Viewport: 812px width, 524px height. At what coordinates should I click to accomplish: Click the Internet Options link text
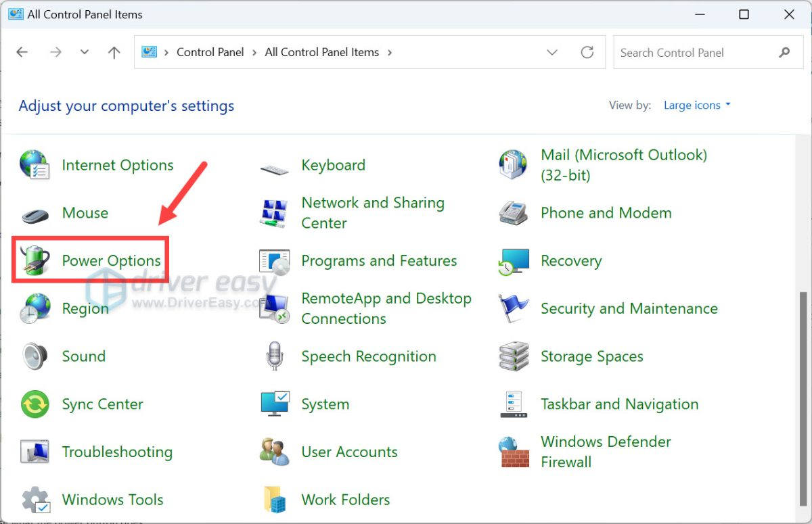click(x=118, y=165)
